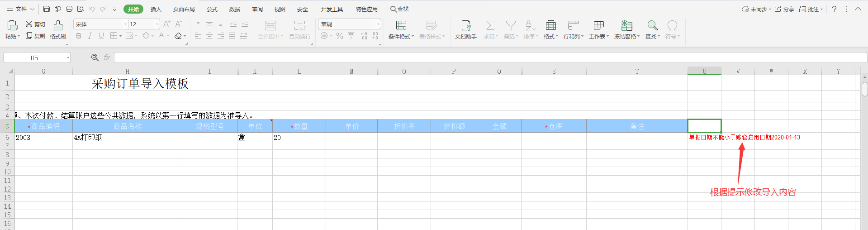Click the percent style icon
Viewport: 868px width, 230px height.
point(340,36)
